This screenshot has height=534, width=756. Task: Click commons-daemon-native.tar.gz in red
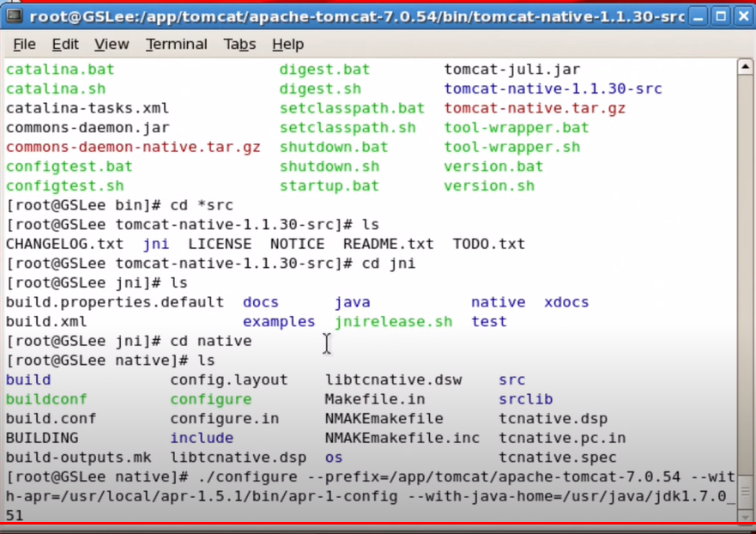pyautogui.click(x=133, y=147)
